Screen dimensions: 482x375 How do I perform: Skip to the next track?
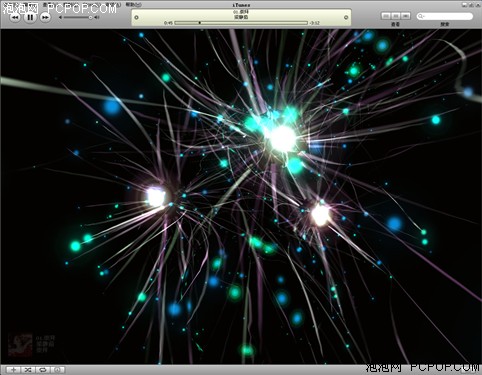point(45,17)
